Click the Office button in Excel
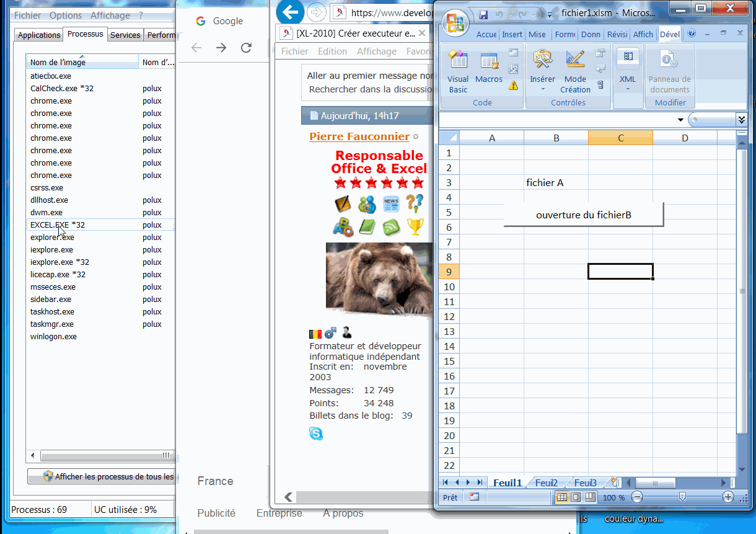 tap(455, 22)
